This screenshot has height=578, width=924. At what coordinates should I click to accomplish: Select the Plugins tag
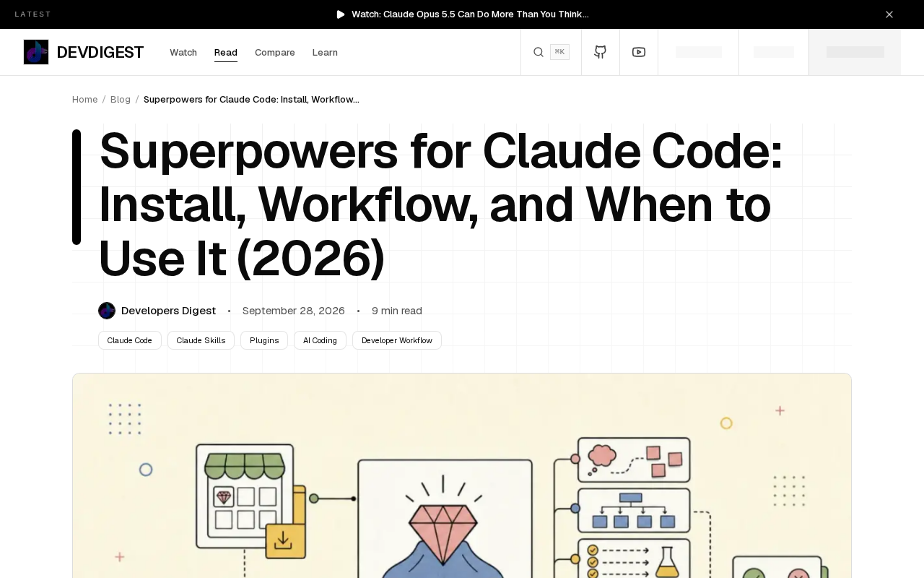click(x=264, y=340)
